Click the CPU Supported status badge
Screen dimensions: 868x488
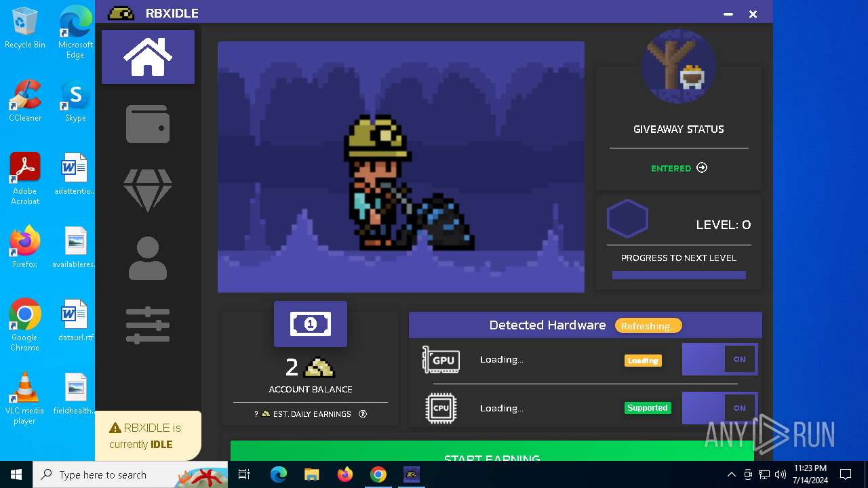coord(648,408)
